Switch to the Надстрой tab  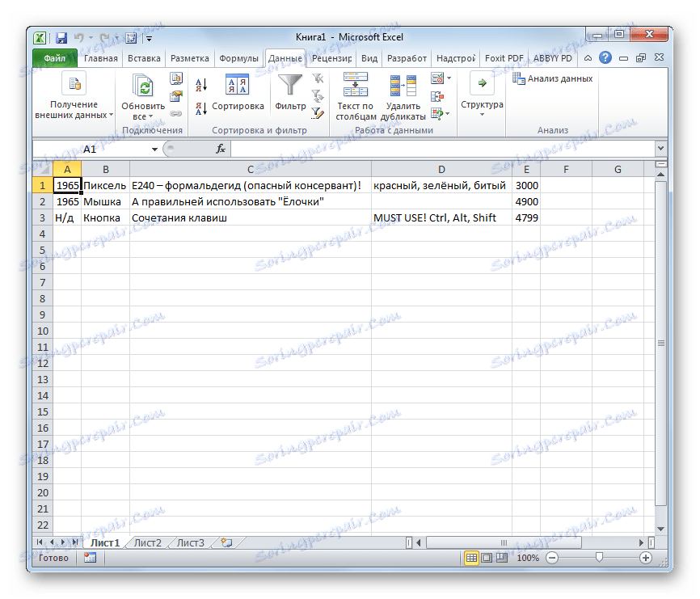click(456, 58)
